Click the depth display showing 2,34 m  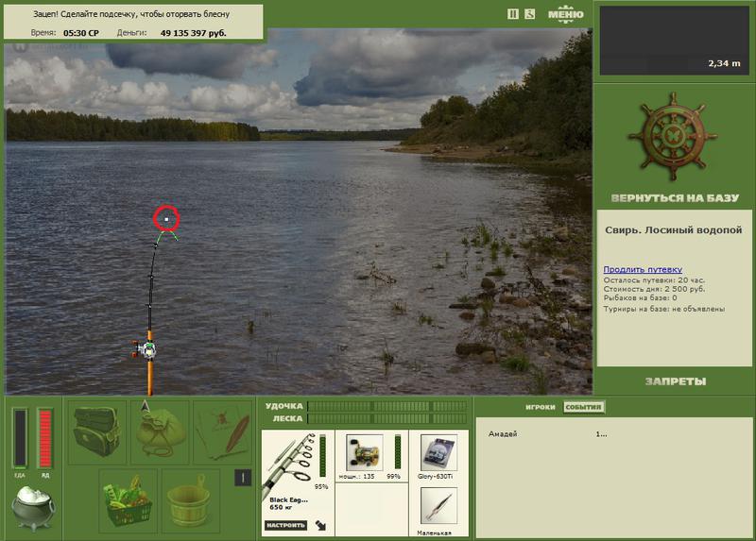point(674,41)
